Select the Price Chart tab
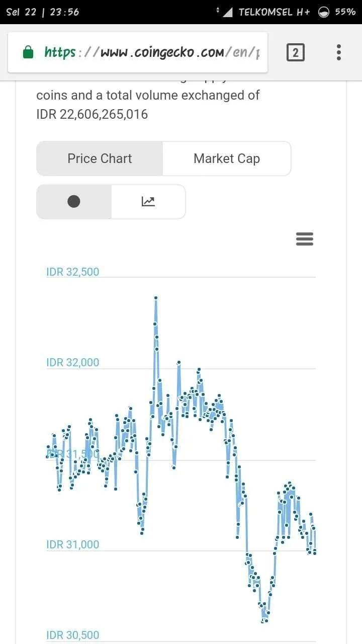 pos(100,158)
